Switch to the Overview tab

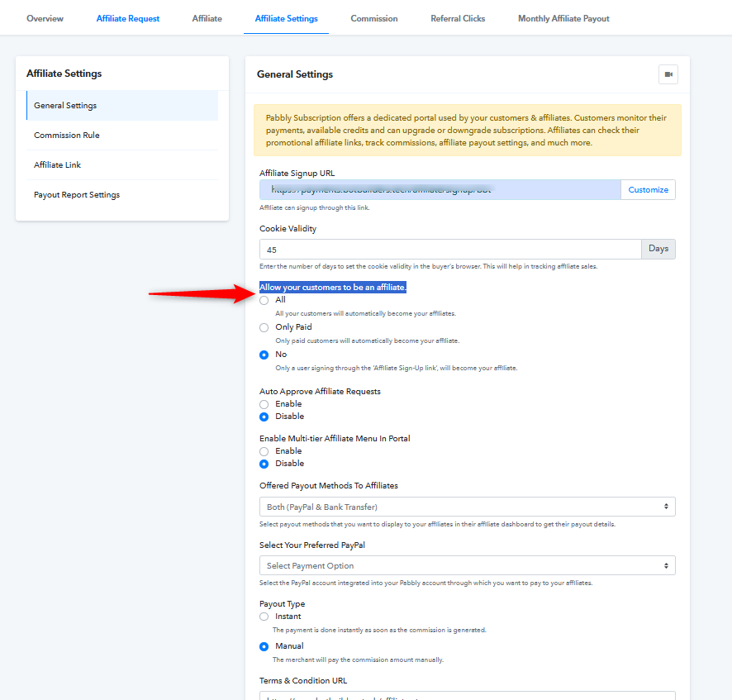pos(45,18)
